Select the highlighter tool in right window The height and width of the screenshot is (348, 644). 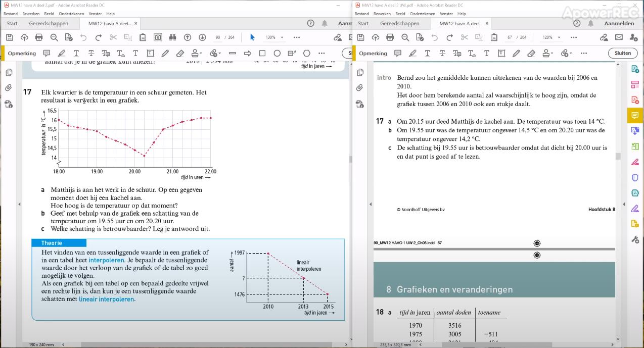(413, 53)
